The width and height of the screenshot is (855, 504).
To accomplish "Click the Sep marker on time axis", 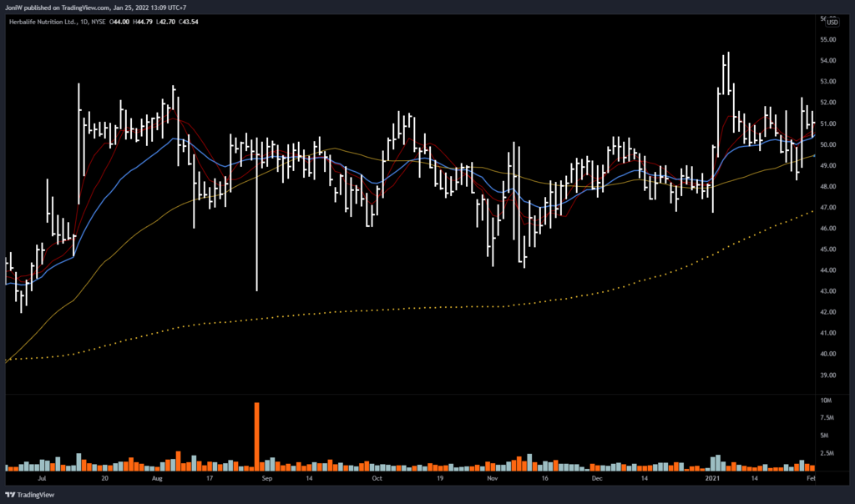I will click(x=266, y=480).
